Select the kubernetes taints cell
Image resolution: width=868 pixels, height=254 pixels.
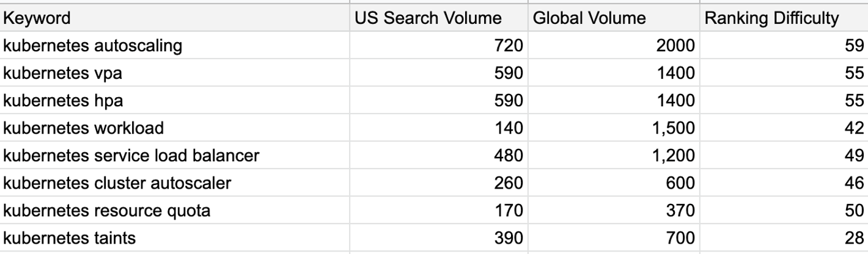tap(175, 238)
